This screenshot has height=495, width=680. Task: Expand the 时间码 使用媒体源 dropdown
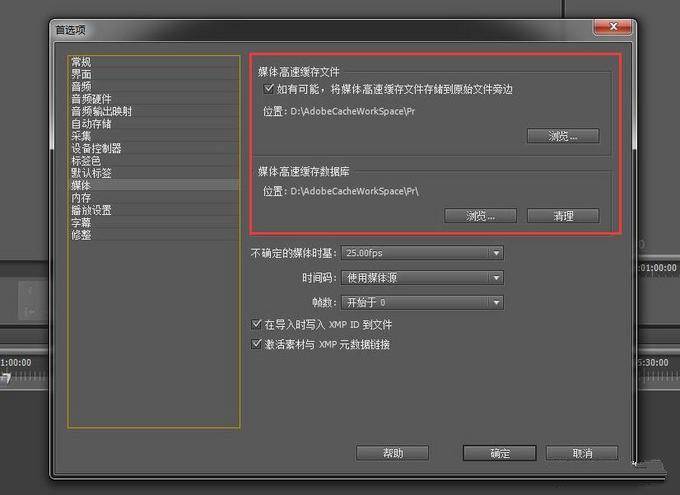pos(422,278)
